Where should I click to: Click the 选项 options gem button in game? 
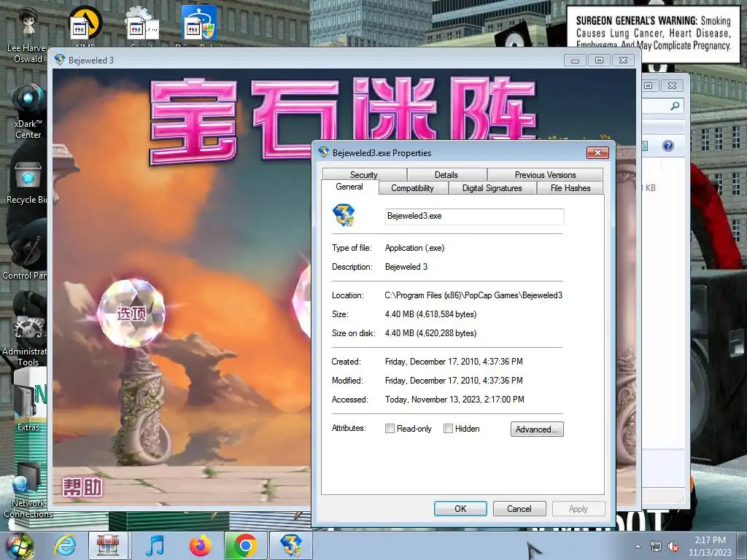pyautogui.click(x=131, y=313)
